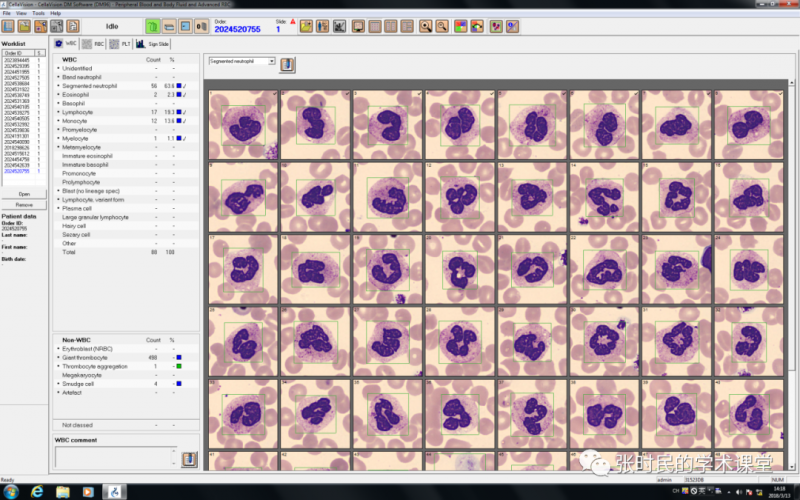Select the Artefact row in Non-WBC list

(126, 392)
